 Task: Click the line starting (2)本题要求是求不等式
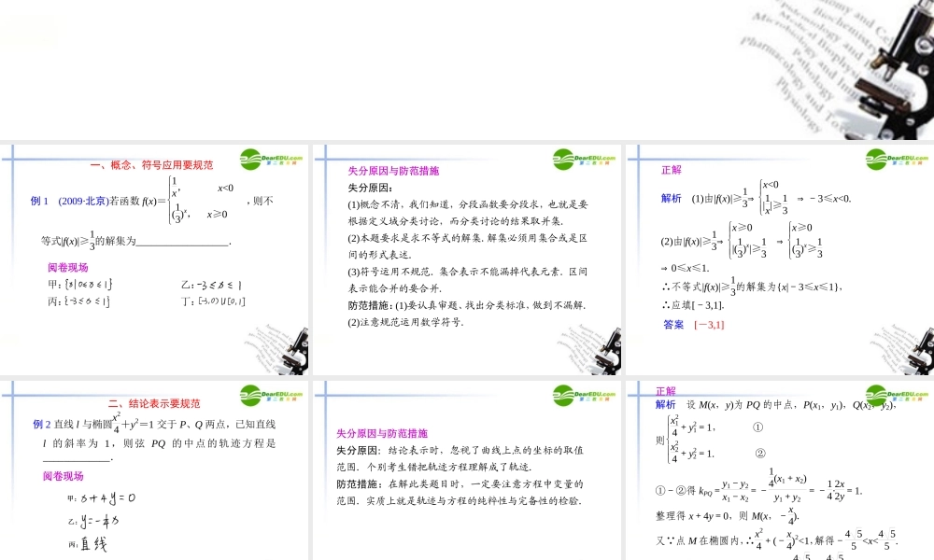coord(468,238)
